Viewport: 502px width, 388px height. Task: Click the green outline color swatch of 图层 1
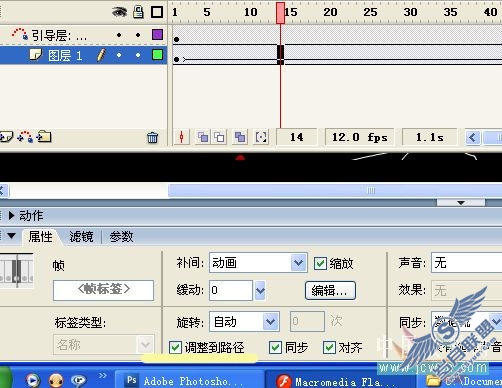(157, 54)
